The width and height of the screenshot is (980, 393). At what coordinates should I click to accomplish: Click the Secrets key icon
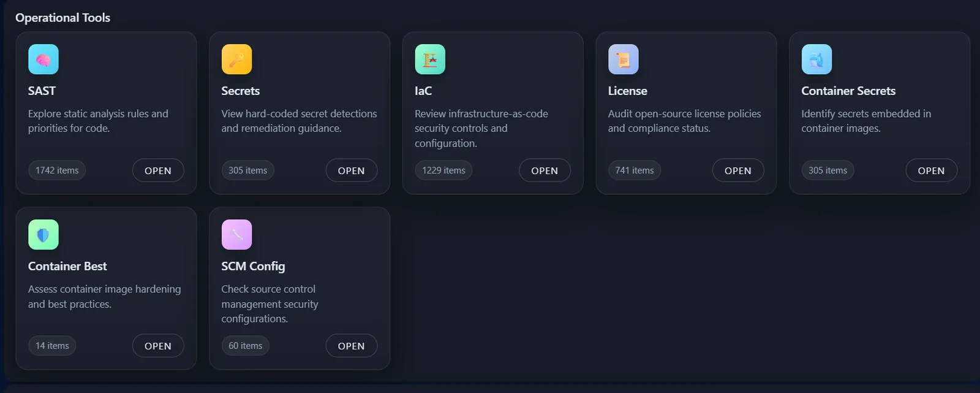236,59
